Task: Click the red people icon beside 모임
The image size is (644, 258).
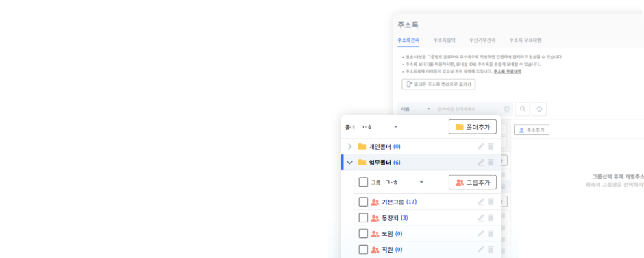Action: coord(375,234)
